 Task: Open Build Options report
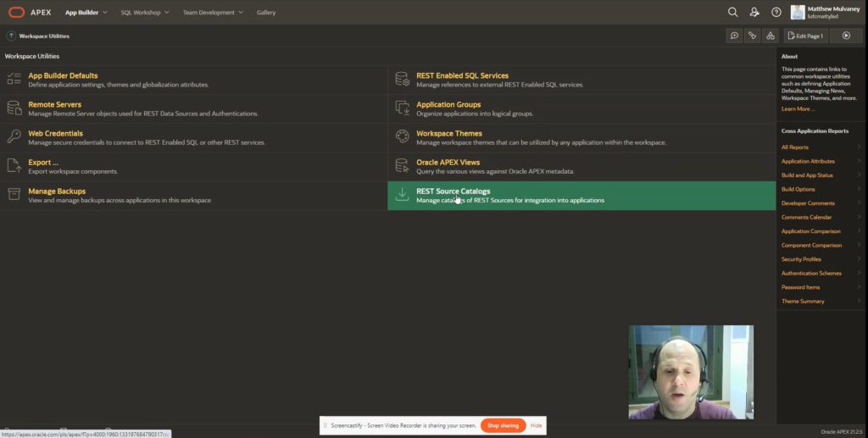click(x=798, y=189)
